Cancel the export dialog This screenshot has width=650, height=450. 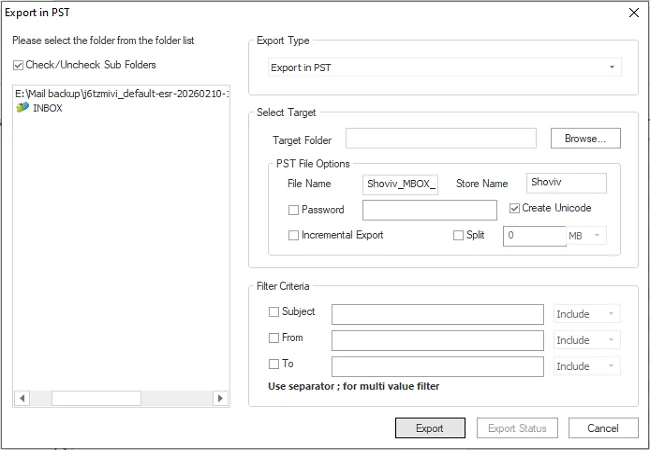point(603,428)
